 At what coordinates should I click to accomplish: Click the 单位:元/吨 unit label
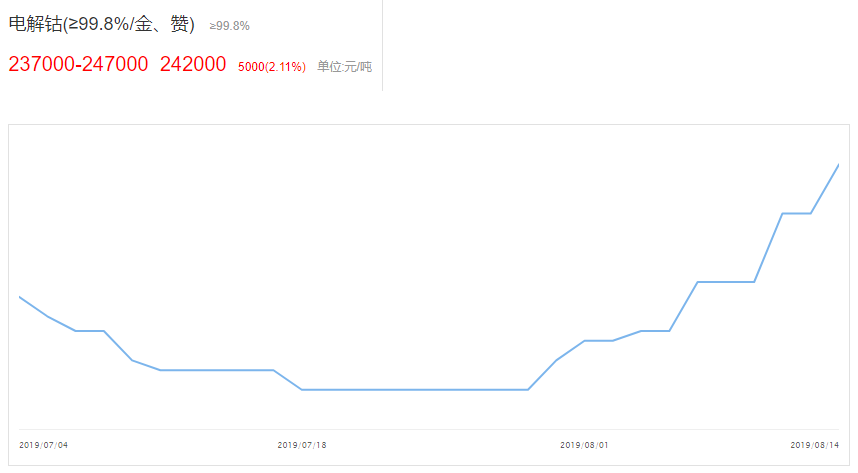coord(344,67)
